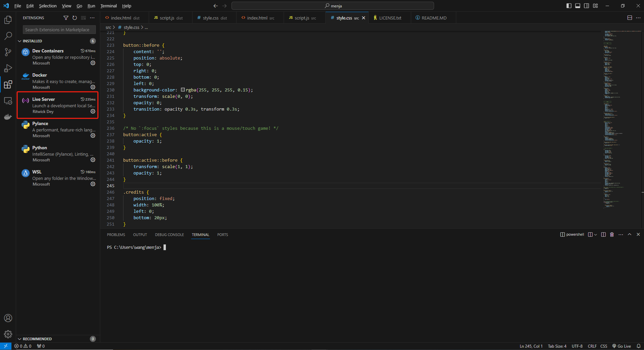Open the Remote Explorer view
Screen dimensions: 644x350
(x=8, y=101)
